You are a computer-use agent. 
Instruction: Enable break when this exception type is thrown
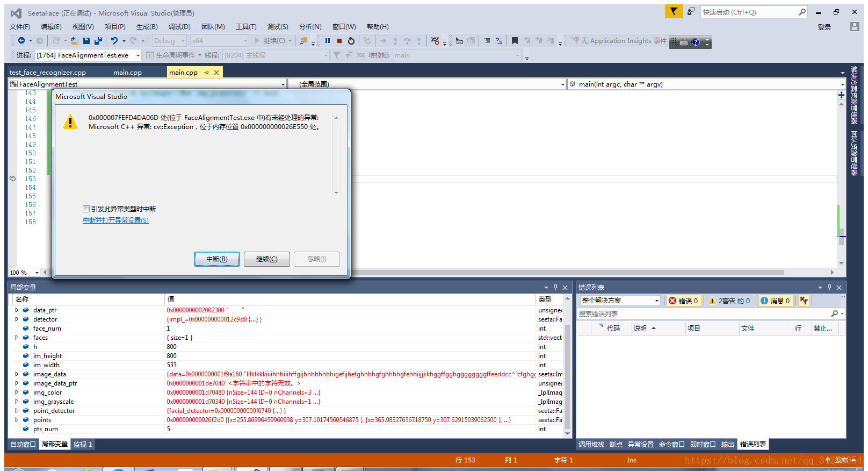(x=86, y=209)
